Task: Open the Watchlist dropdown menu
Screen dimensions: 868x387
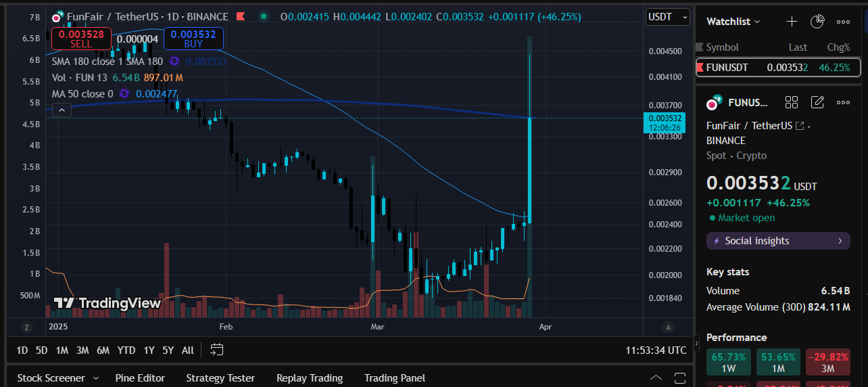Action: [733, 22]
